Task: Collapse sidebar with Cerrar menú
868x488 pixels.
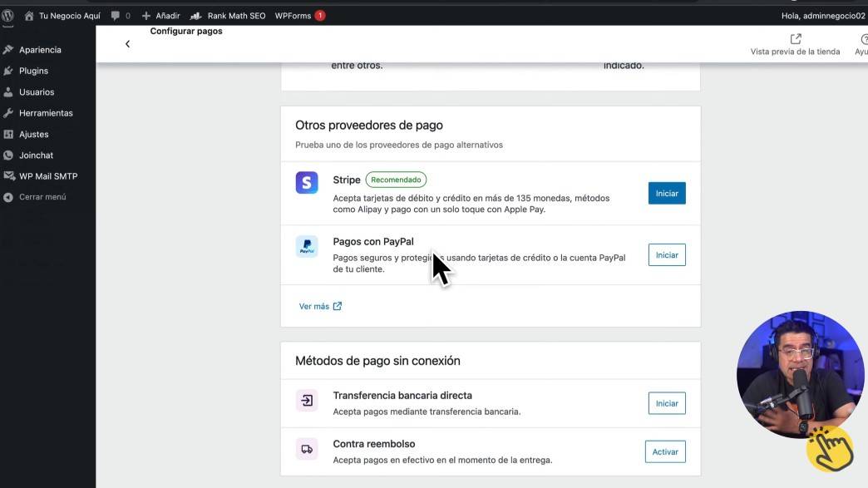Action: point(42,197)
